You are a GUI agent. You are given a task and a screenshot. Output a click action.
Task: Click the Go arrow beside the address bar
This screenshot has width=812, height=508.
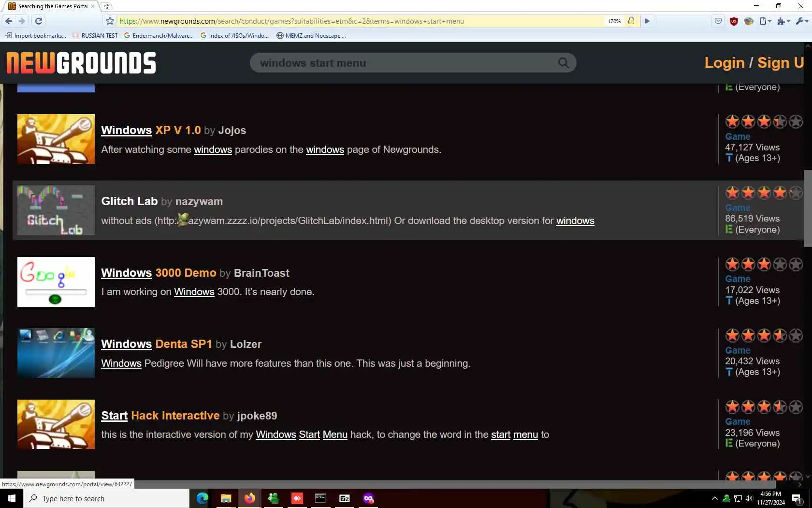coord(647,21)
